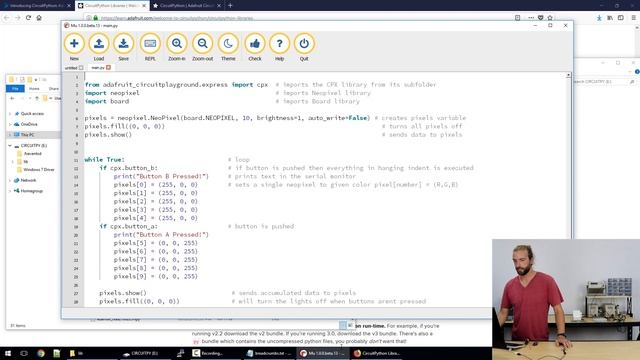Open the REPL in Mu

150,44
